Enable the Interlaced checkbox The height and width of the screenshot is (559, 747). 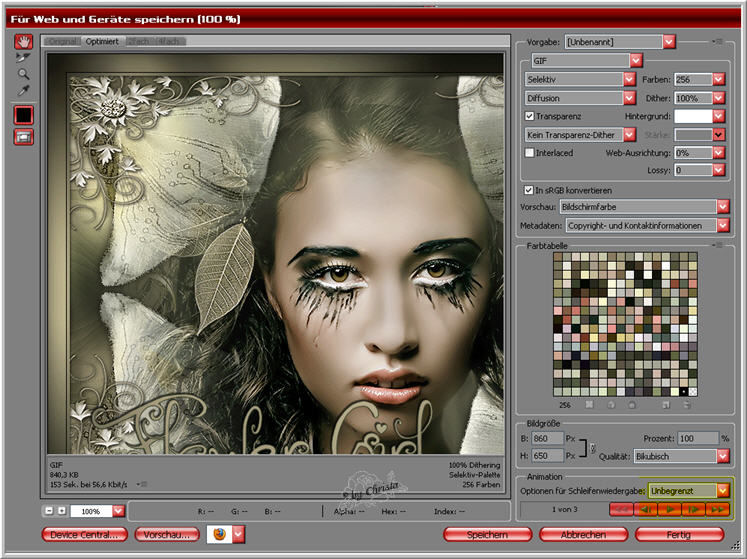click(529, 153)
